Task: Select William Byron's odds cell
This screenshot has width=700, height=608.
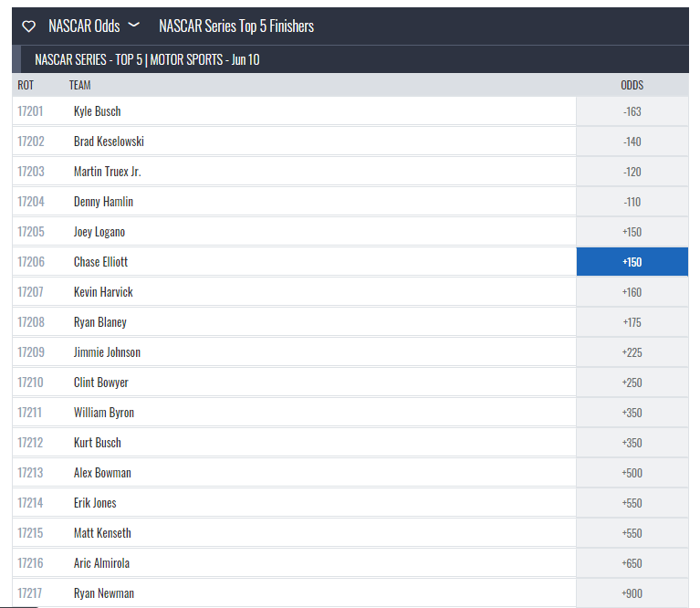Action: coord(632,413)
